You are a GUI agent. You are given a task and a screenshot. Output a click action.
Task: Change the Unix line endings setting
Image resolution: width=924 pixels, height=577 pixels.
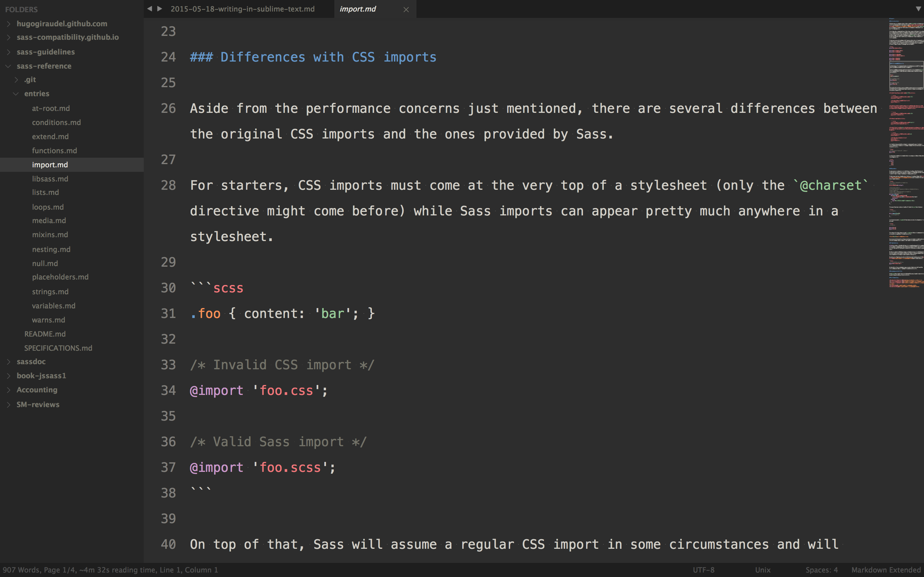[763, 570]
